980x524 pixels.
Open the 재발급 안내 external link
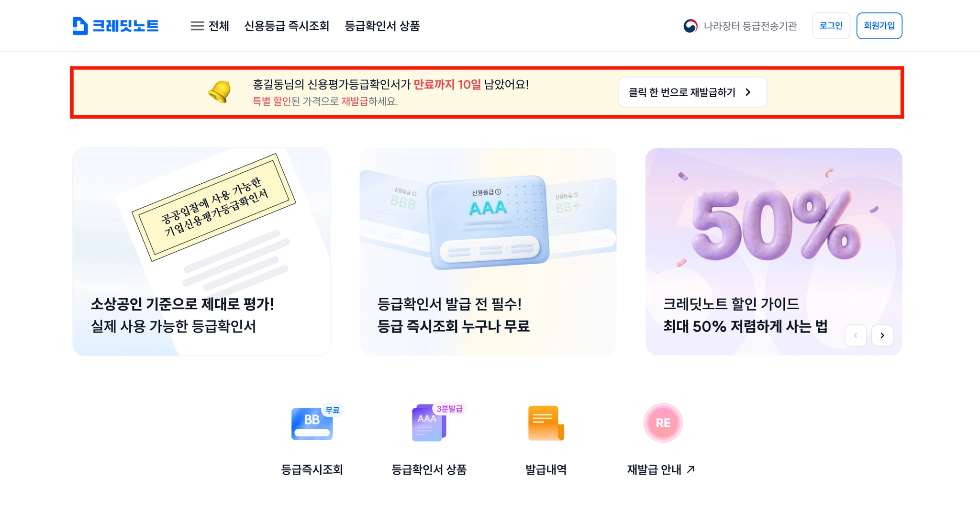click(661, 469)
